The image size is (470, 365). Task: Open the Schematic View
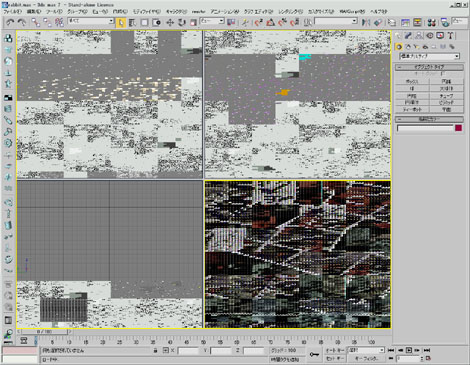click(x=417, y=22)
